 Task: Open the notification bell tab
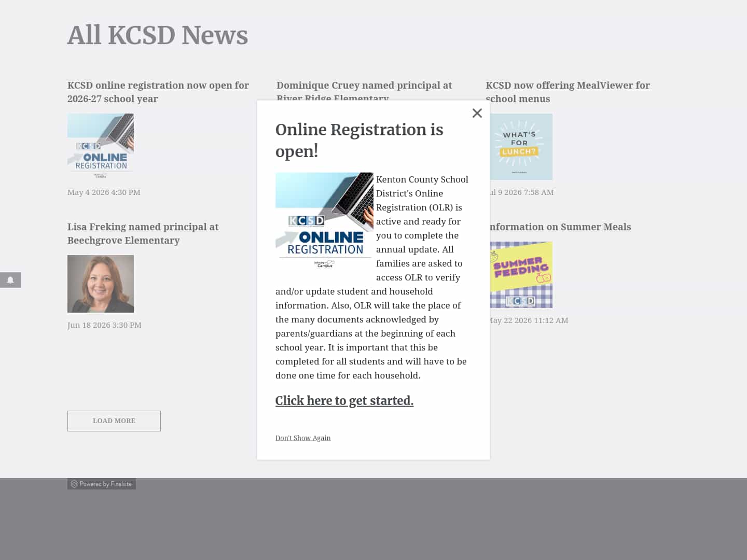(10, 280)
